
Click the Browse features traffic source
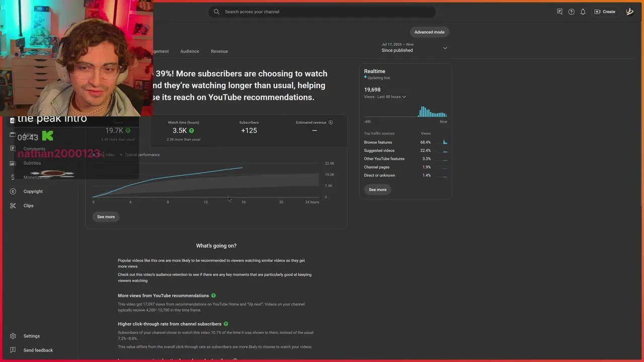pos(378,142)
